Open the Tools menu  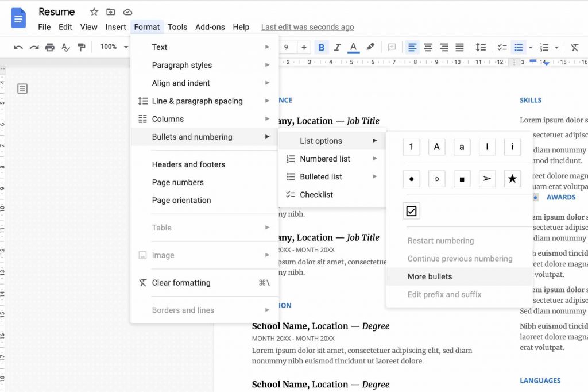coord(177,27)
